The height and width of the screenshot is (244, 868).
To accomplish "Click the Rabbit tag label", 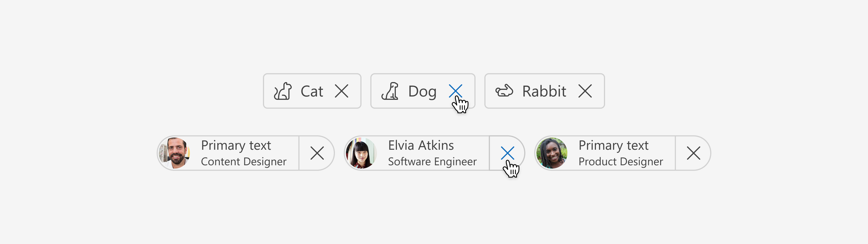I will click(544, 91).
